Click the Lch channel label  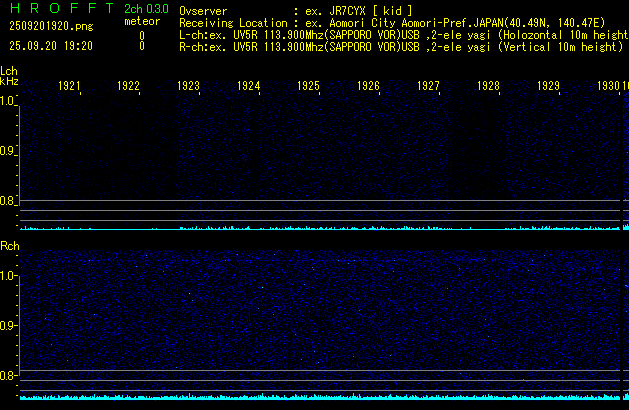pos(9,71)
